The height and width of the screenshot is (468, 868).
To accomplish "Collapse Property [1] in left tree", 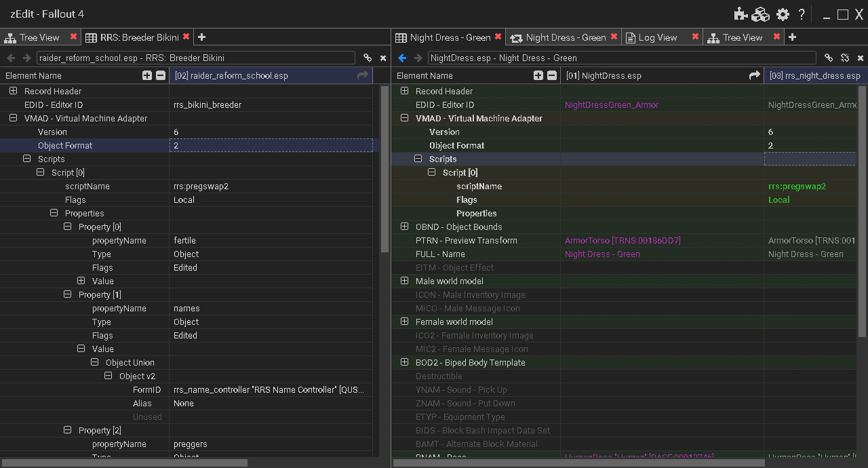I will click(x=68, y=294).
